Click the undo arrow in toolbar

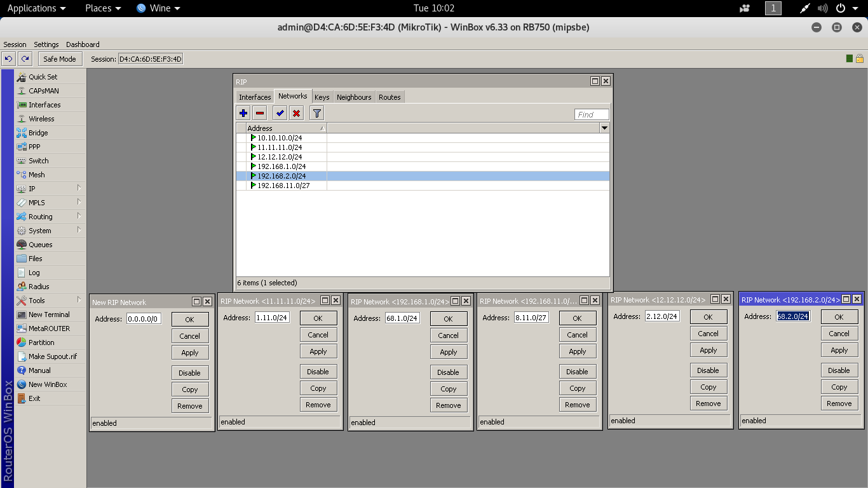coord(8,58)
